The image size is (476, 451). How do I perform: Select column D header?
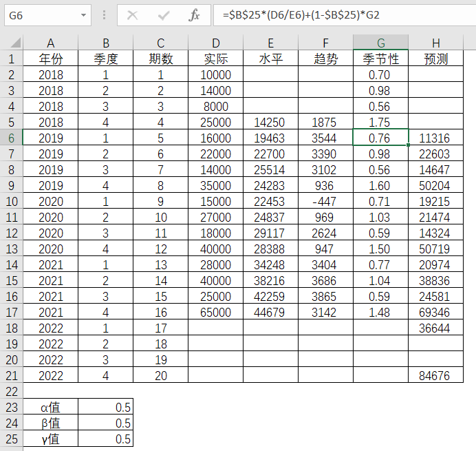pyautogui.click(x=215, y=43)
